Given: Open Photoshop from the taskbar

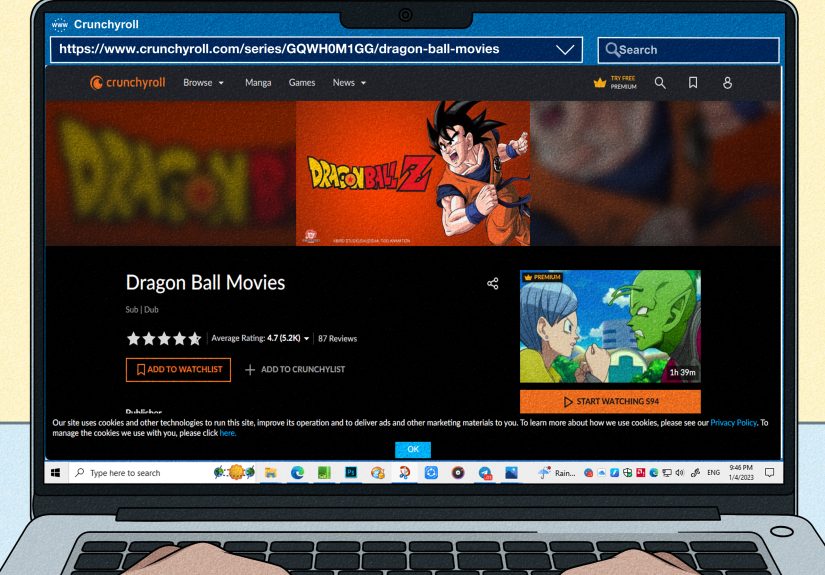Looking at the screenshot, I should (351, 472).
